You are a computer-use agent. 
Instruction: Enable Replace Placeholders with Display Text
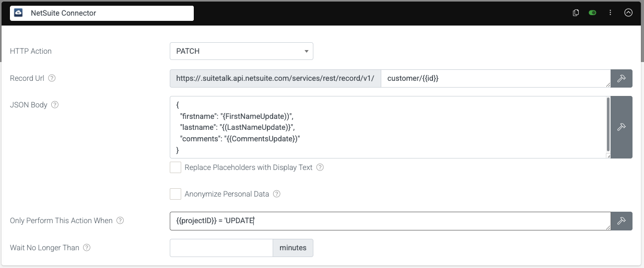pos(175,167)
